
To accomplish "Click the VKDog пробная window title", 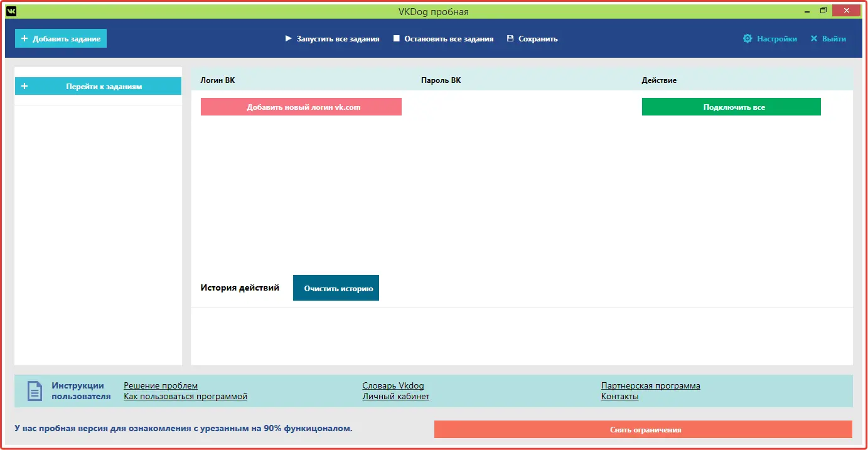I will coord(433,11).
